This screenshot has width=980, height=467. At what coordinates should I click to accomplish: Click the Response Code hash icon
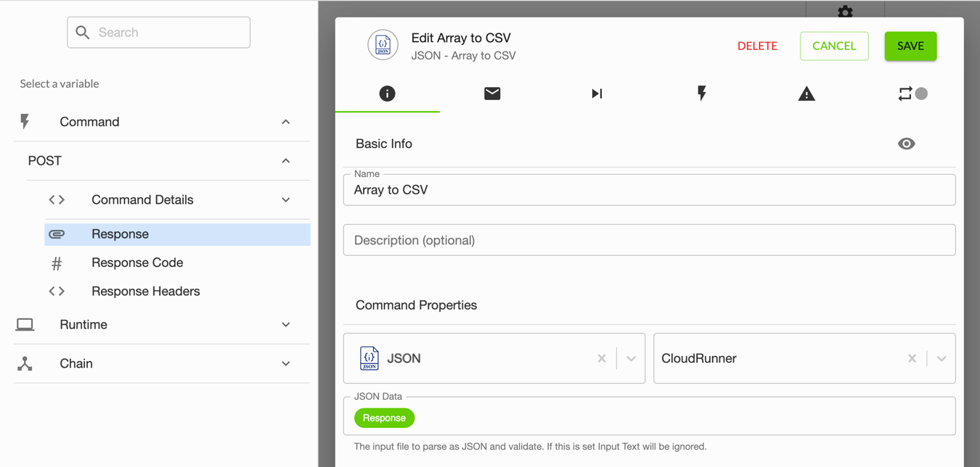[57, 263]
